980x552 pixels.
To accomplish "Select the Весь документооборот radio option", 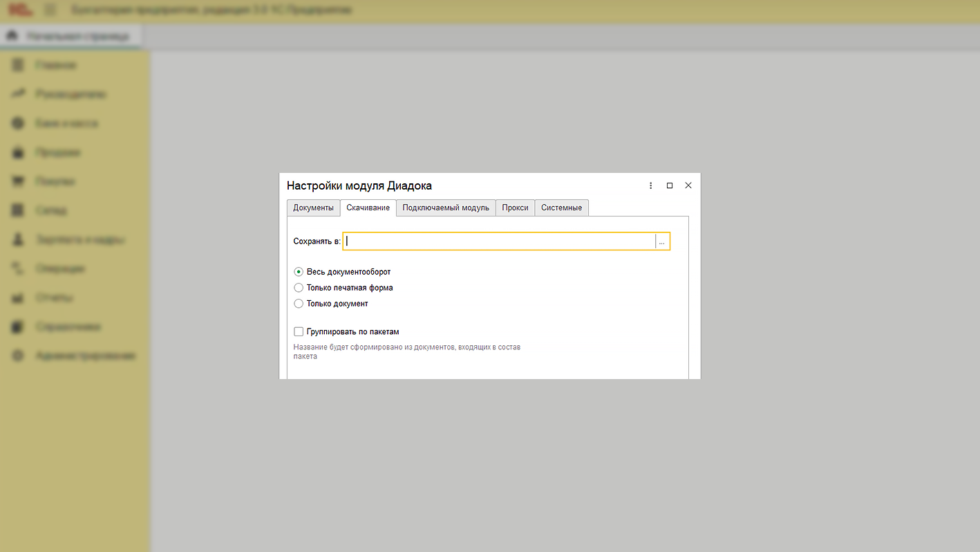I will [x=299, y=272].
